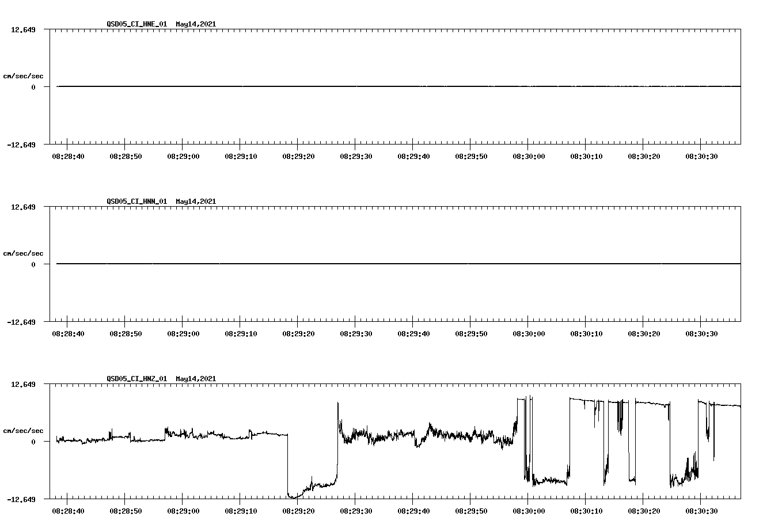Select the flat HNE waveform trace
The height and width of the screenshot is (532, 782).
[346, 87]
